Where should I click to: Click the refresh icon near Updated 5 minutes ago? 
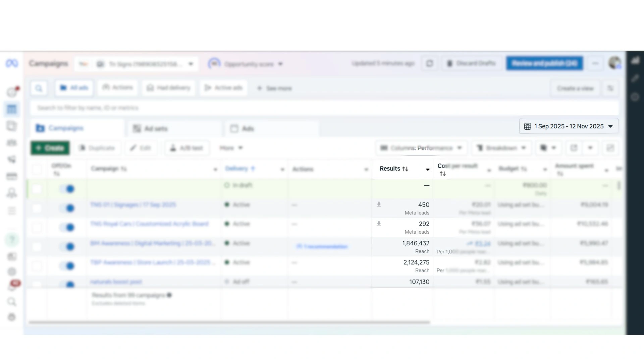pyautogui.click(x=430, y=63)
